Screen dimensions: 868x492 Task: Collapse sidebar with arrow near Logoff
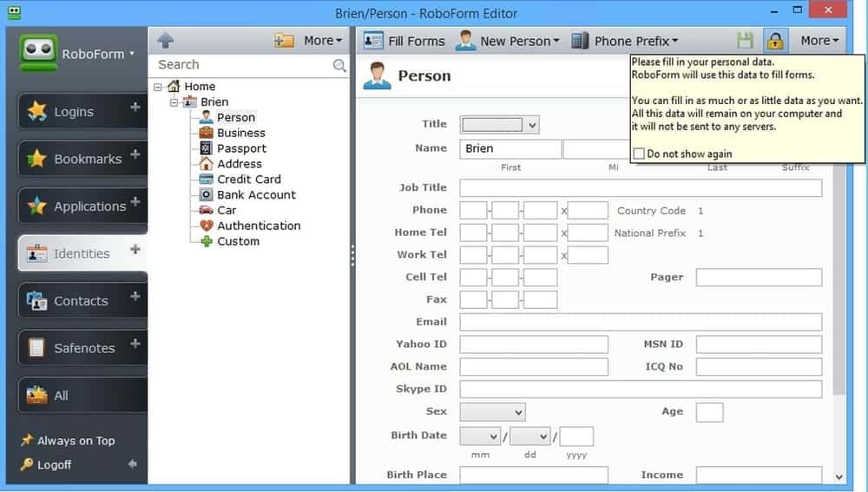point(132,463)
